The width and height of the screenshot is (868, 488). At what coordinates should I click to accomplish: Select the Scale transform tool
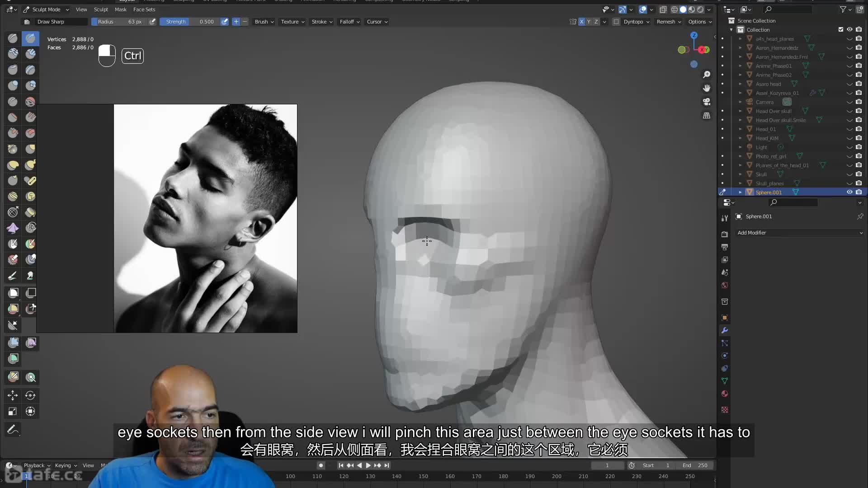[13, 411]
